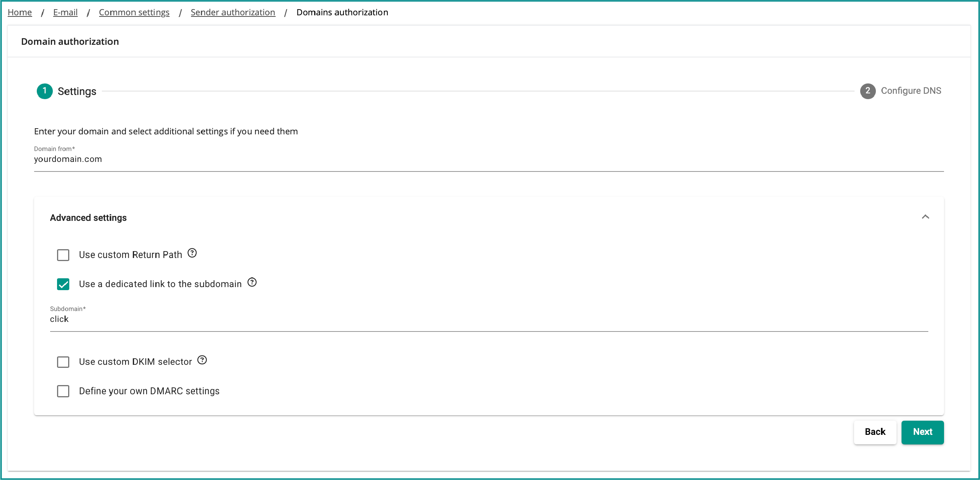The height and width of the screenshot is (480, 980).
Task: Select the Configure DNS step label
Action: coord(911,91)
